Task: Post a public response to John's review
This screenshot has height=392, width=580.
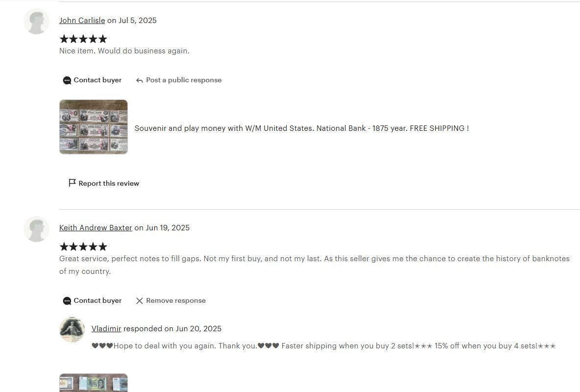Action: (x=184, y=80)
